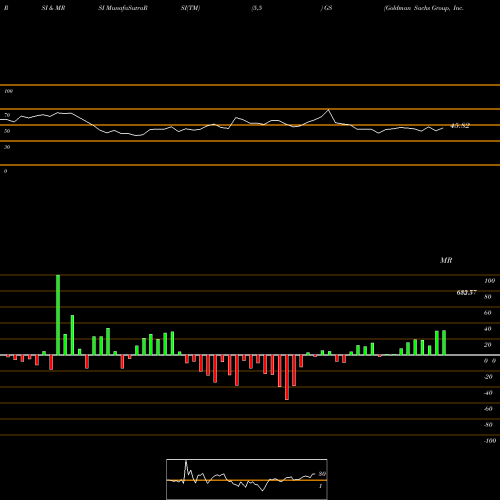Click the RSI scale label 70
The height and width of the screenshot is (500, 500).
click(7, 115)
